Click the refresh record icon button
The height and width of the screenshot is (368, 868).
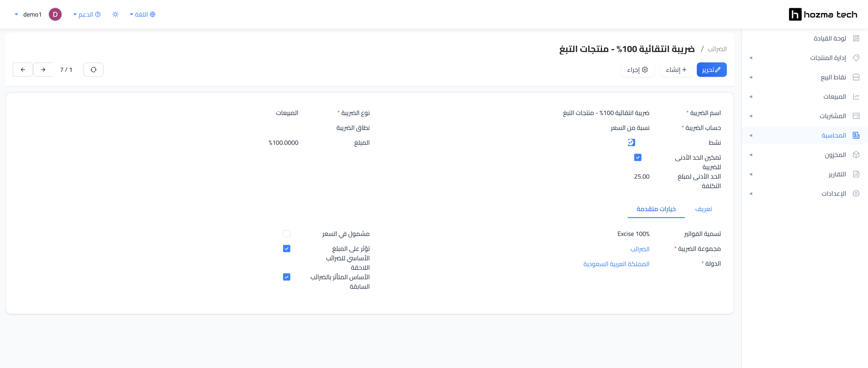click(94, 70)
